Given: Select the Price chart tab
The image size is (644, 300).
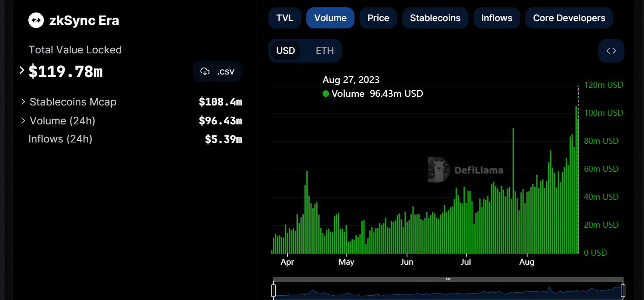Looking at the screenshot, I should click(x=378, y=18).
